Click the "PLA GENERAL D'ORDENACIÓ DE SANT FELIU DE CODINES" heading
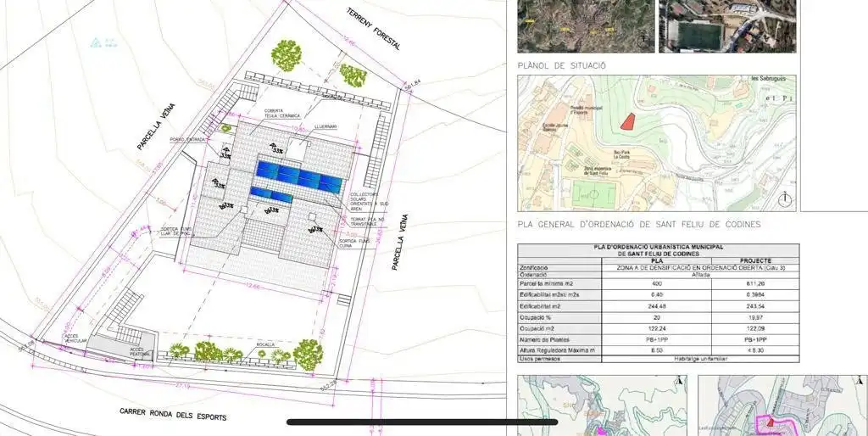868x436 pixels. tap(639, 225)
